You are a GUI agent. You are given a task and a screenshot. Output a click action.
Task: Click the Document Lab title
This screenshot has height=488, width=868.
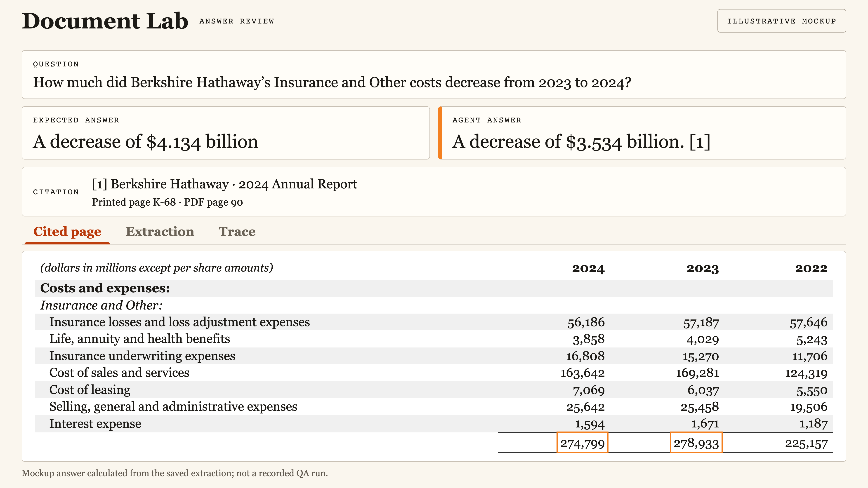click(105, 21)
